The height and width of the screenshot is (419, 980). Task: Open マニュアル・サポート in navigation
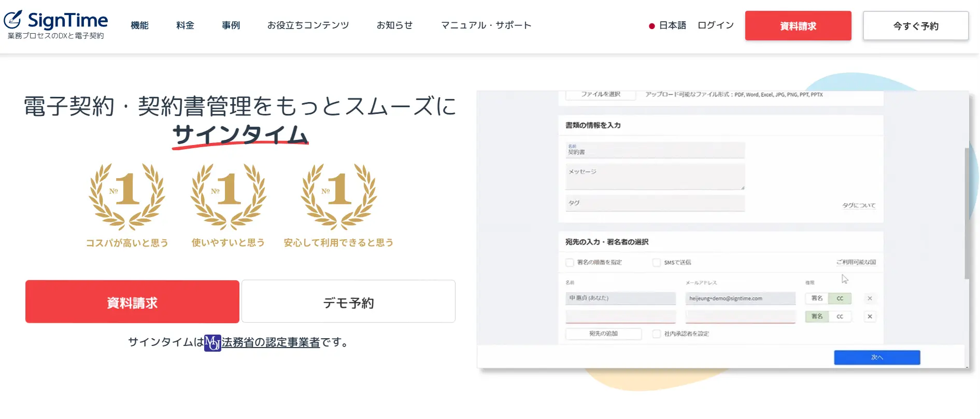pyautogui.click(x=486, y=25)
